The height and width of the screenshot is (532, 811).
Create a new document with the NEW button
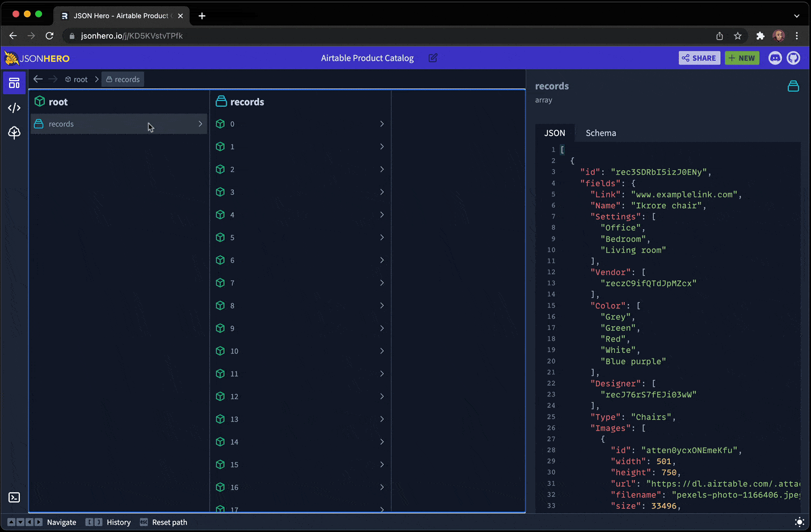[742, 58]
